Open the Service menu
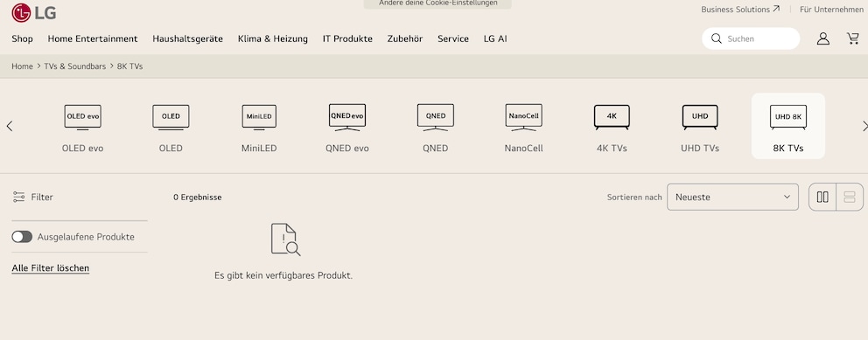Image resolution: width=868 pixels, height=340 pixels. (x=453, y=38)
